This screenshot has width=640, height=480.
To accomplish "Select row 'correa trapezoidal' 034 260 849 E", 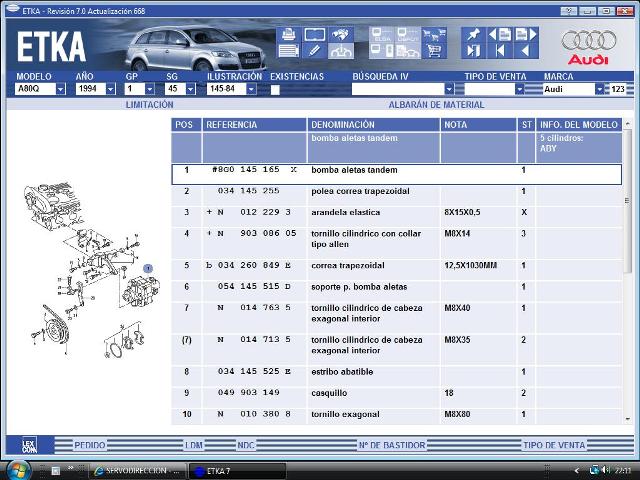I will coord(396,269).
